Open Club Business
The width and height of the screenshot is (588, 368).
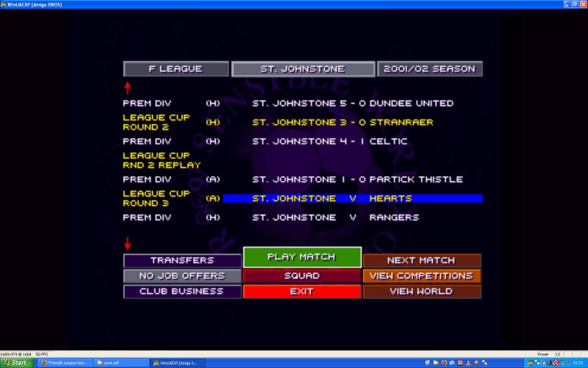point(182,291)
